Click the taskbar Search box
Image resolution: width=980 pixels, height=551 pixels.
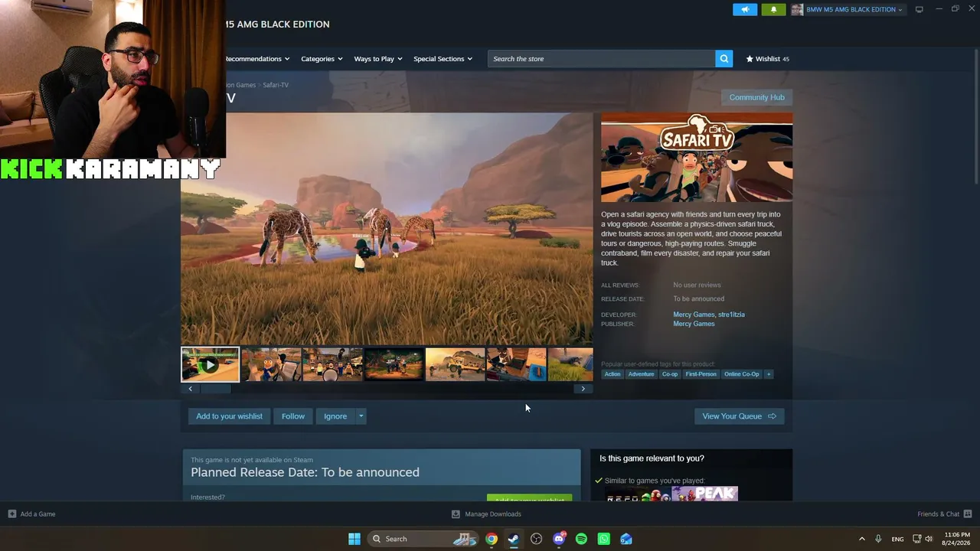click(423, 539)
